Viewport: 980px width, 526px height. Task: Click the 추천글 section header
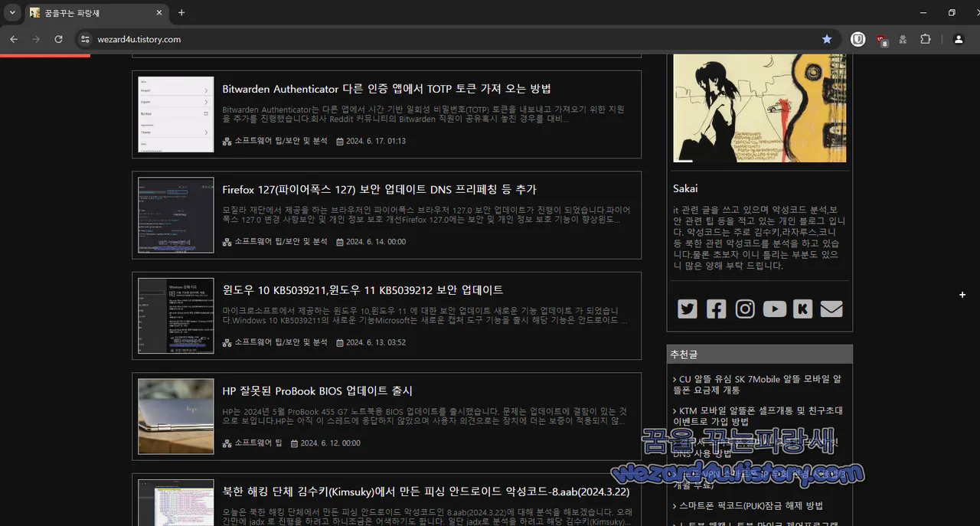[759, 354]
